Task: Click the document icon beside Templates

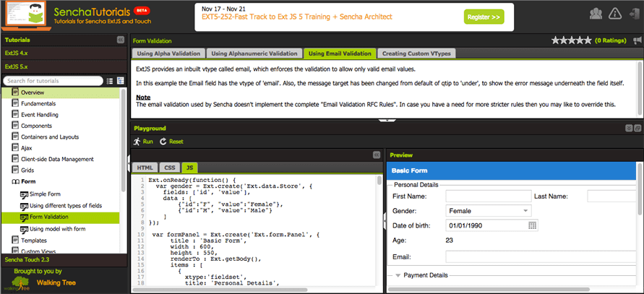Action: coord(15,241)
